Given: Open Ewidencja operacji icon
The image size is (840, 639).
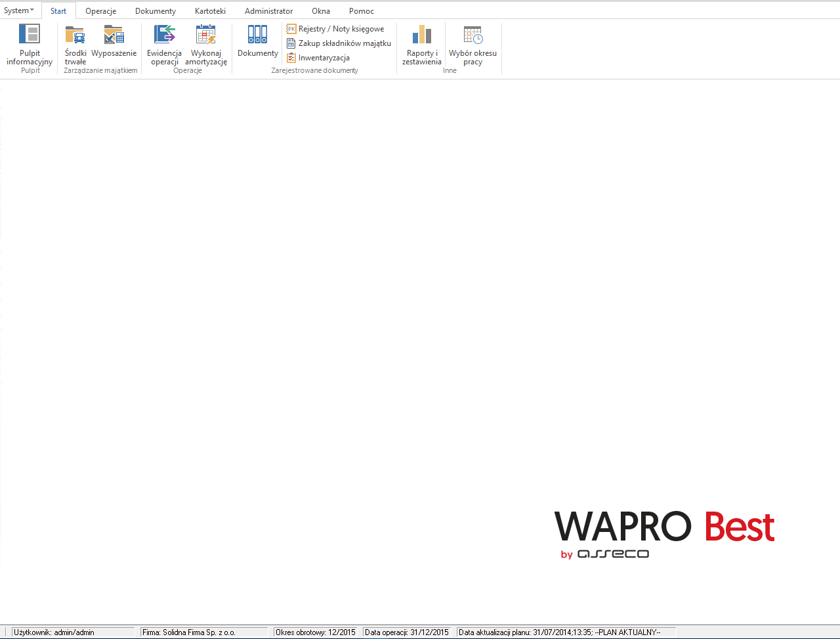Looking at the screenshot, I should 164,34.
